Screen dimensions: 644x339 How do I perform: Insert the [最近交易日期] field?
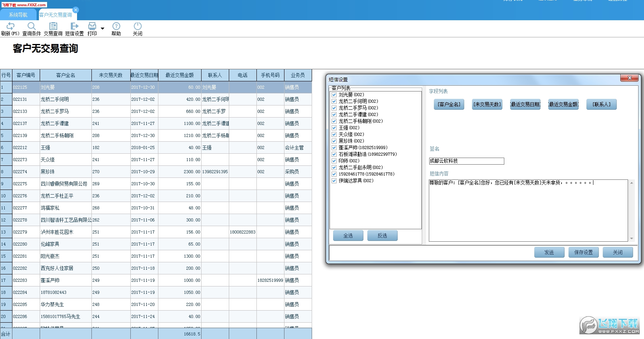pyautogui.click(x=525, y=104)
